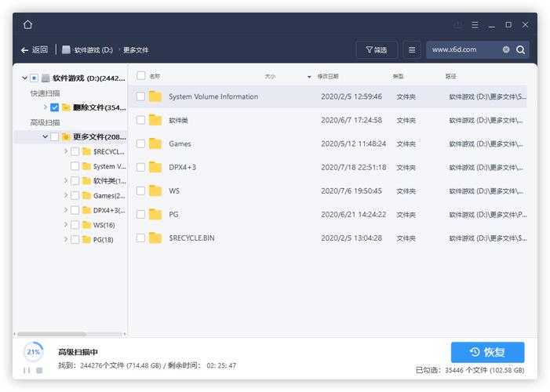This screenshot has height=392, width=550.
Task: Check the $RECYCL... tree checkbox
Action: 75,151
